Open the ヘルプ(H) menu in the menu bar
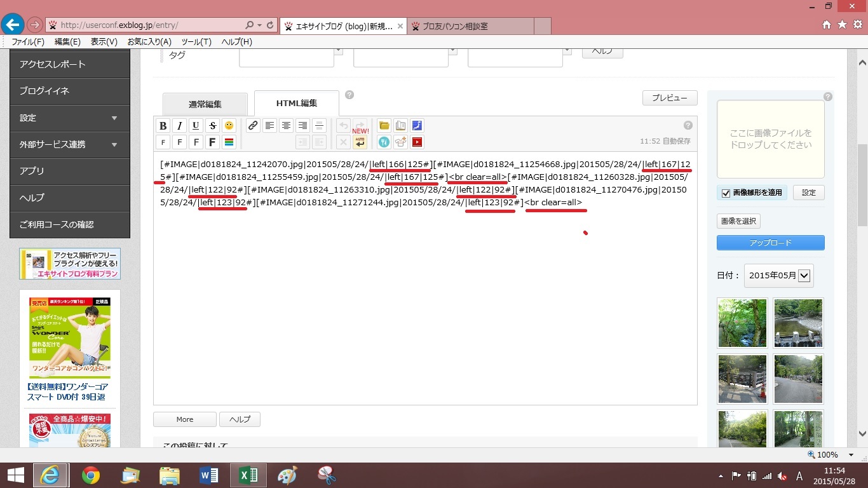 click(237, 42)
